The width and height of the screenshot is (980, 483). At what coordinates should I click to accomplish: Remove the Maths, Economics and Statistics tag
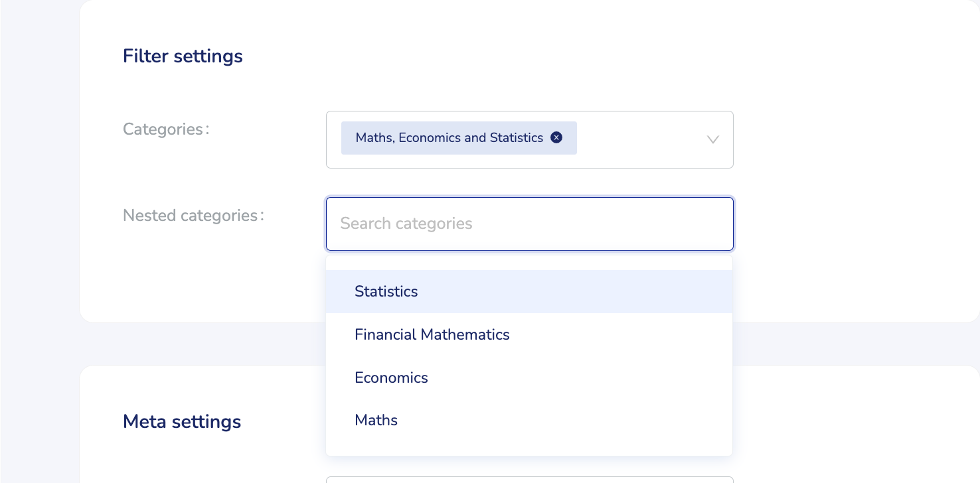(x=556, y=137)
